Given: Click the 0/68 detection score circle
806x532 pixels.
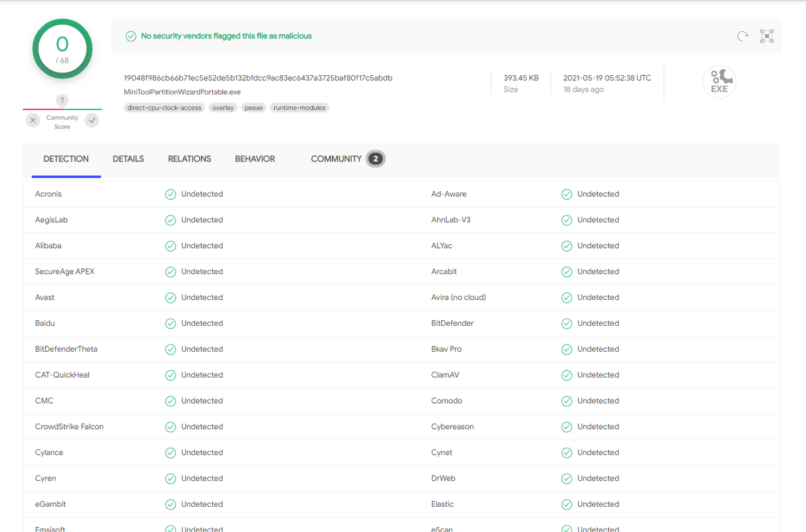Looking at the screenshot, I should 62,49.
